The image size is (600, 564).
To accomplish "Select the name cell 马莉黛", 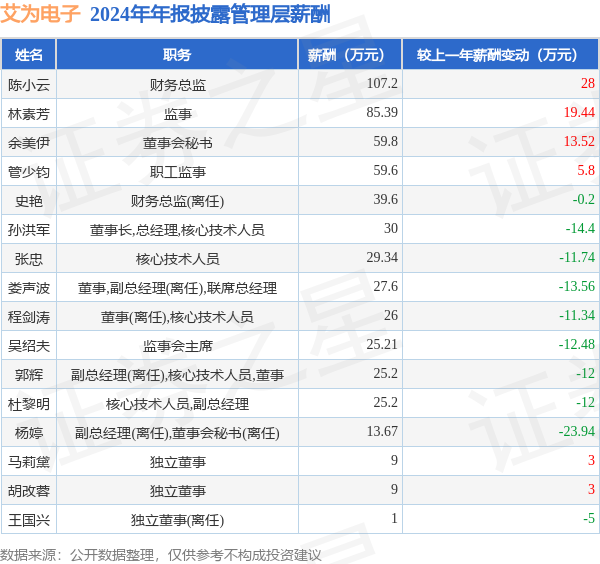I will [29, 463].
